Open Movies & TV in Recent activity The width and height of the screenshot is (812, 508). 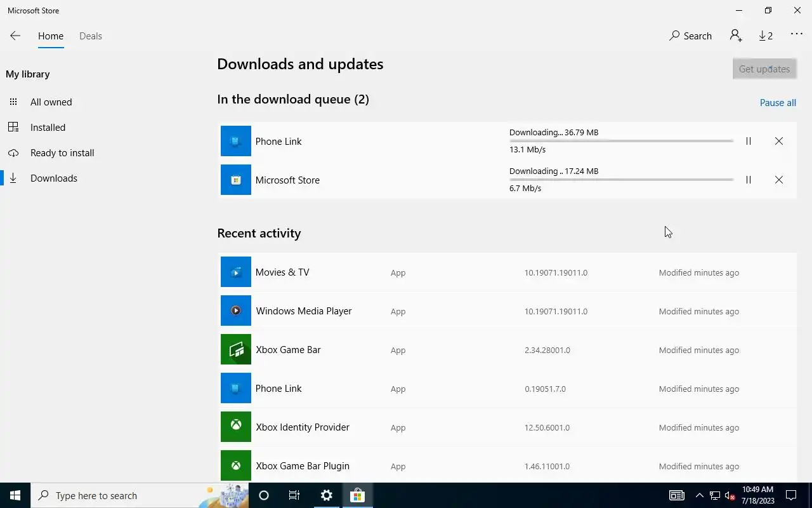(x=507, y=272)
